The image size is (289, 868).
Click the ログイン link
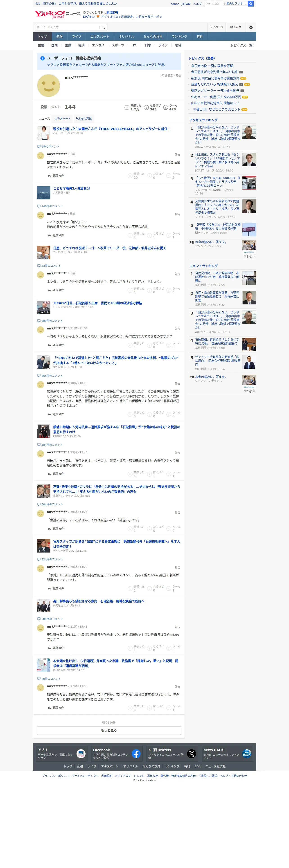point(89,17)
